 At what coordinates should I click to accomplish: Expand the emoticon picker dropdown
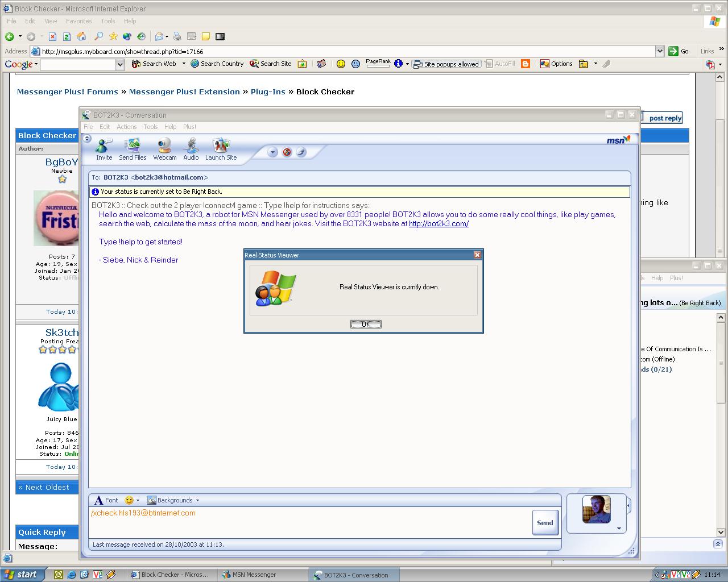click(138, 501)
